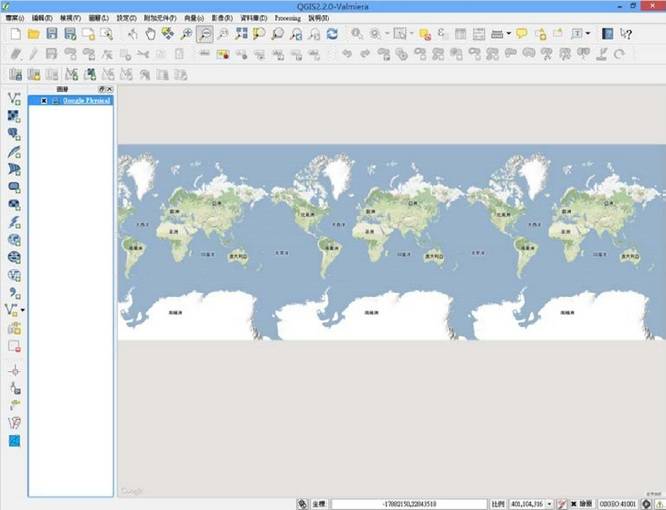Open the first (Project) menu in menu bar
666x510 pixels.
coord(15,18)
